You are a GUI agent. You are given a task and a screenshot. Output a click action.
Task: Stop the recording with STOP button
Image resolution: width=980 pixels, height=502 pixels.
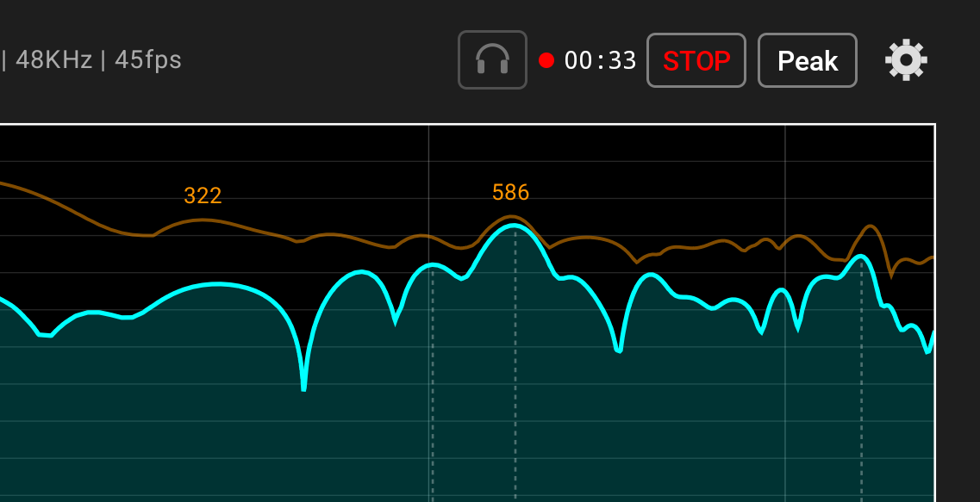click(x=696, y=60)
